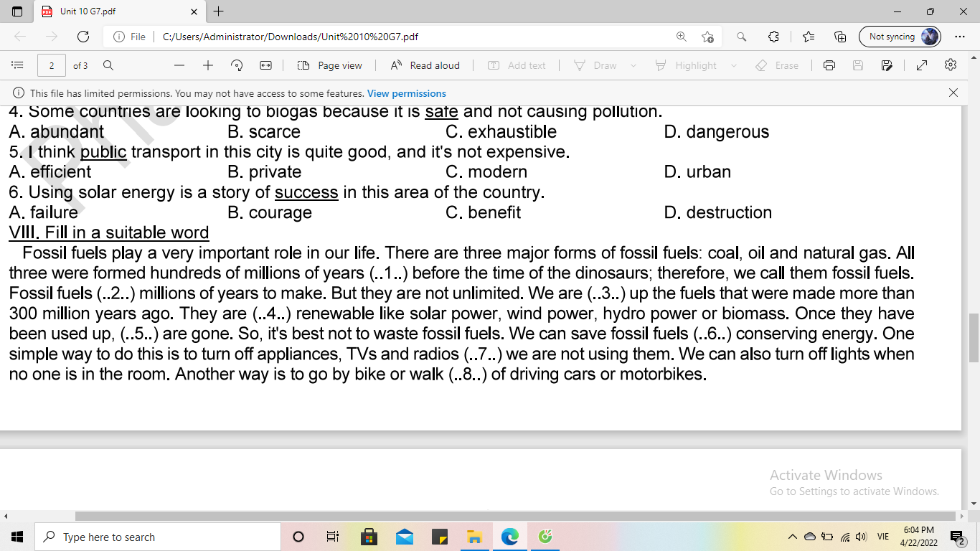Close the Unit 10 G7.pdf tab

point(194,11)
